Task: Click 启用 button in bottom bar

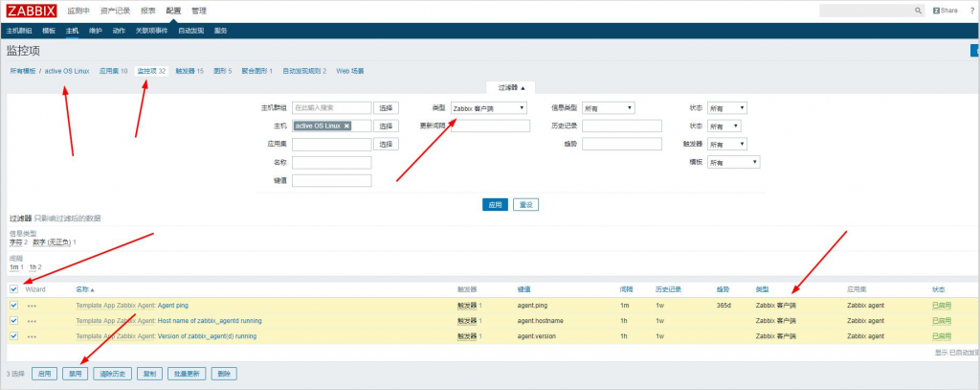Action: pos(44,374)
